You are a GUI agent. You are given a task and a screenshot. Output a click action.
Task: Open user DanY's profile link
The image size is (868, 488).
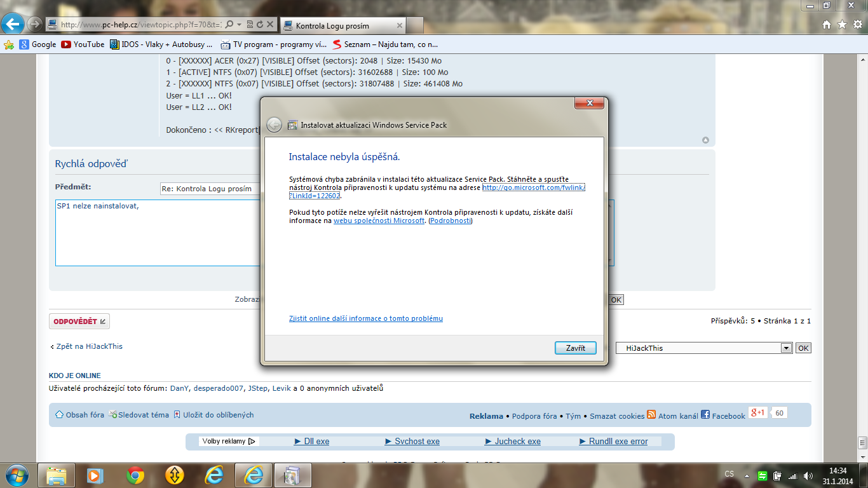coord(180,388)
